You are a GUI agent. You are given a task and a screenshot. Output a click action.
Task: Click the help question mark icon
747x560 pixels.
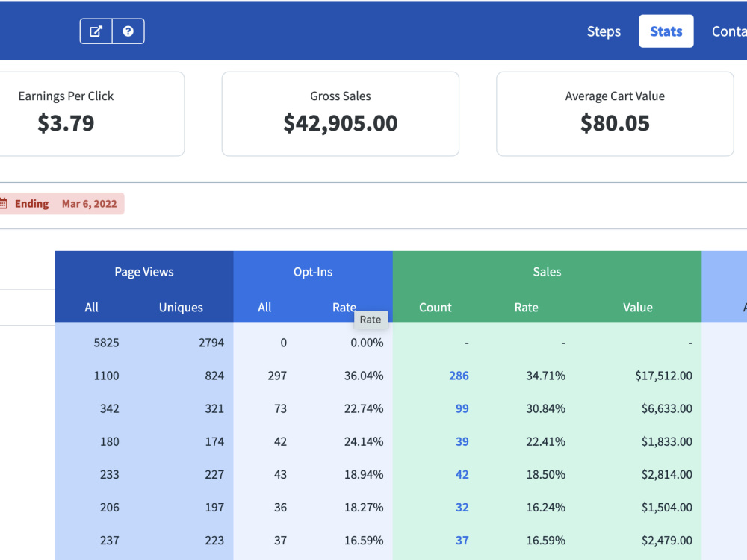coord(128,31)
